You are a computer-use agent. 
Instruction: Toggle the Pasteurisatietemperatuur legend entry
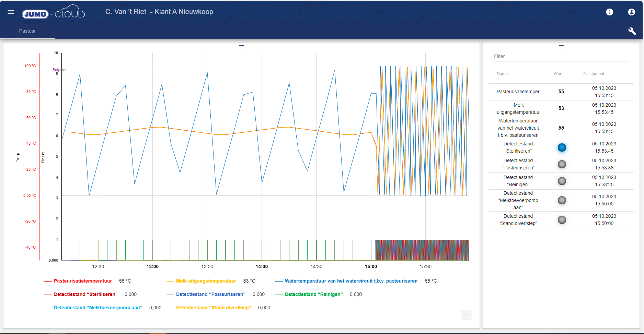[82, 281]
